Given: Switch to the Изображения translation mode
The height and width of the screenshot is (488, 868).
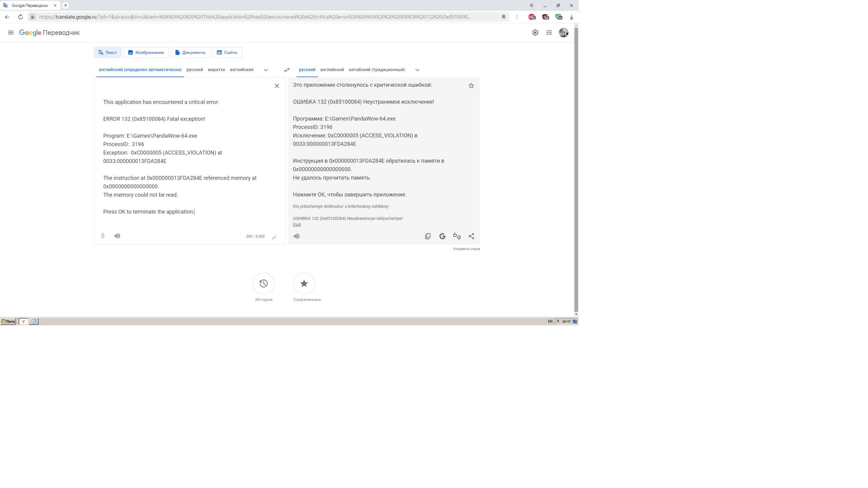Looking at the screenshot, I should (x=146, y=53).
